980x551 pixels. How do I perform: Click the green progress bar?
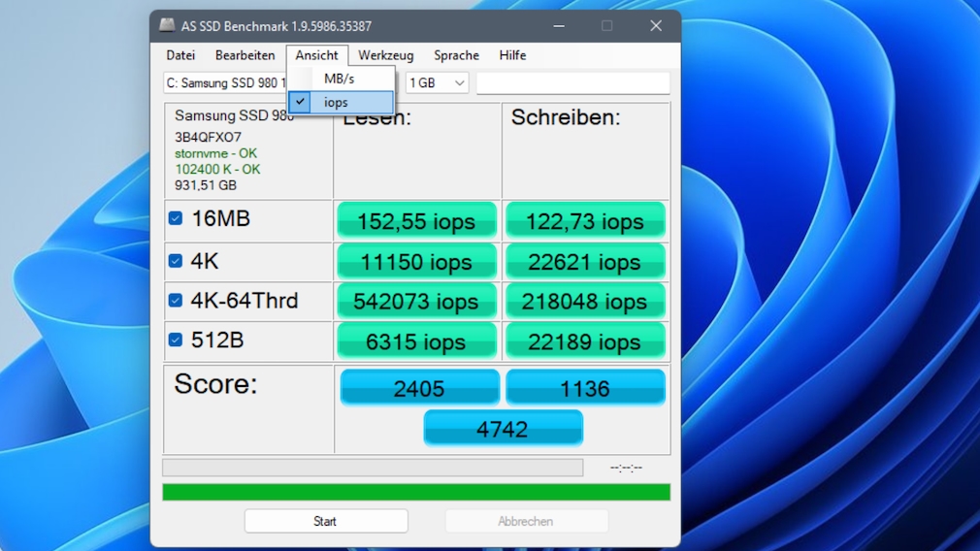415,492
